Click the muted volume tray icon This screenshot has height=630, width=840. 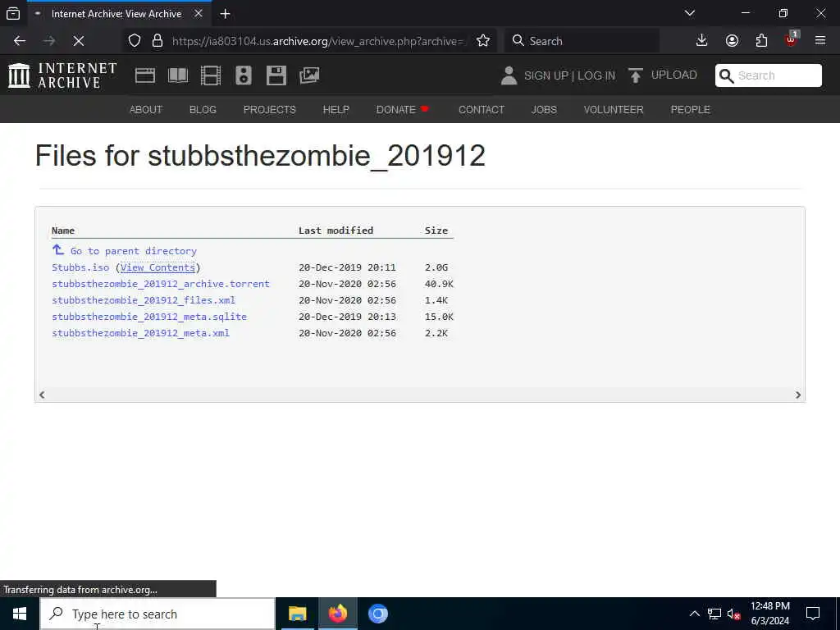point(733,614)
